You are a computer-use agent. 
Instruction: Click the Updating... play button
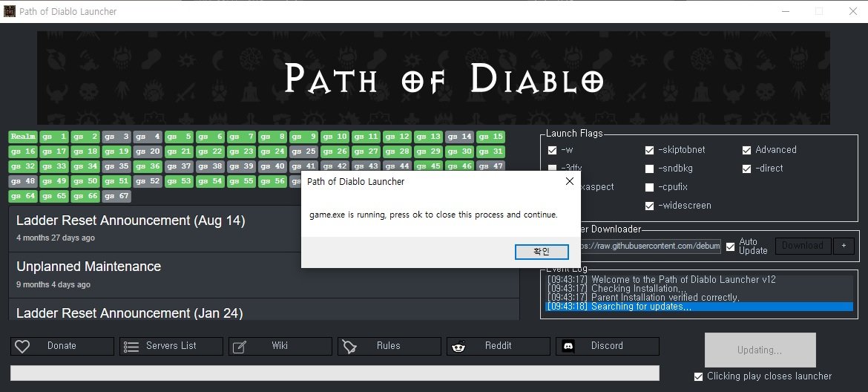point(760,350)
